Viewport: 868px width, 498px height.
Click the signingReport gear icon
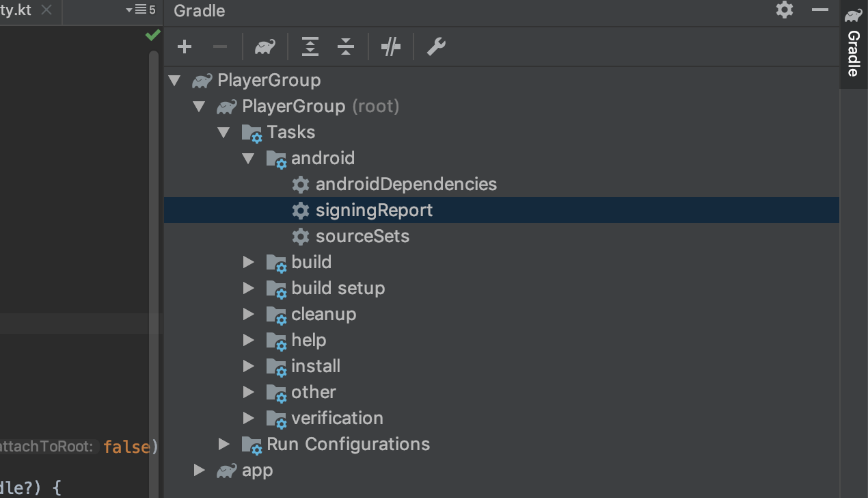click(x=301, y=211)
